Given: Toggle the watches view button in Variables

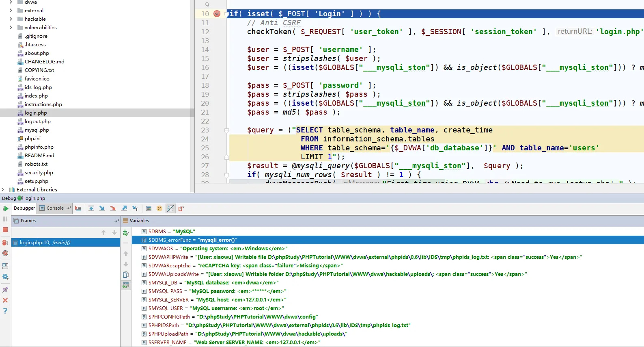Looking at the screenshot, I should coord(126,285).
